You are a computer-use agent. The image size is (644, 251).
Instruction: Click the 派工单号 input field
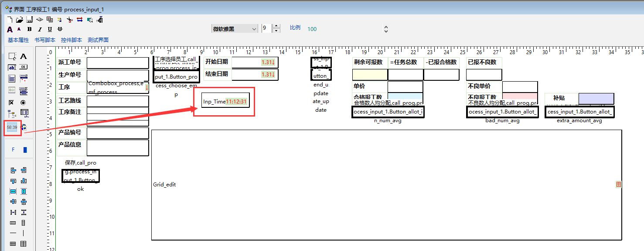coord(118,62)
